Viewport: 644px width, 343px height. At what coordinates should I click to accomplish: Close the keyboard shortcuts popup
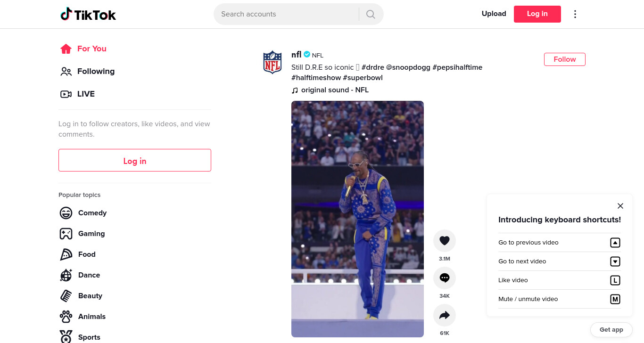pos(620,206)
